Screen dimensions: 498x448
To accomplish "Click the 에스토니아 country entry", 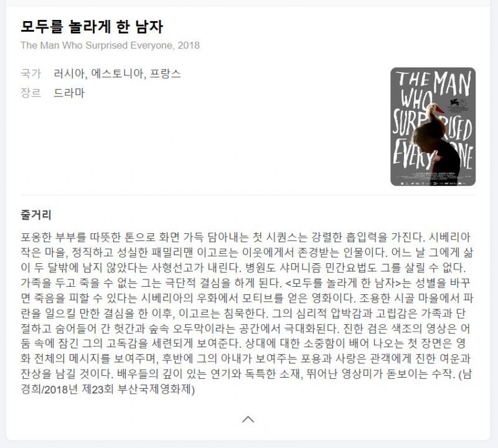I will click(118, 73).
